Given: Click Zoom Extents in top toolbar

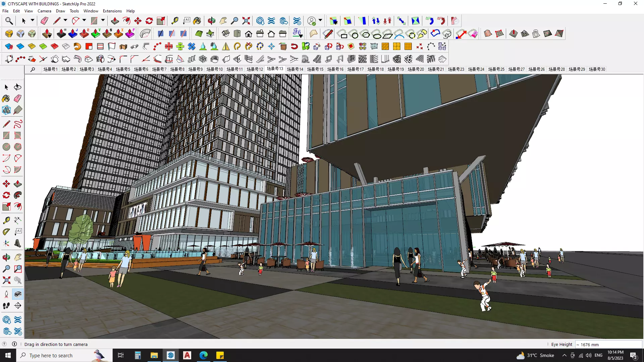Looking at the screenshot, I should [x=246, y=21].
